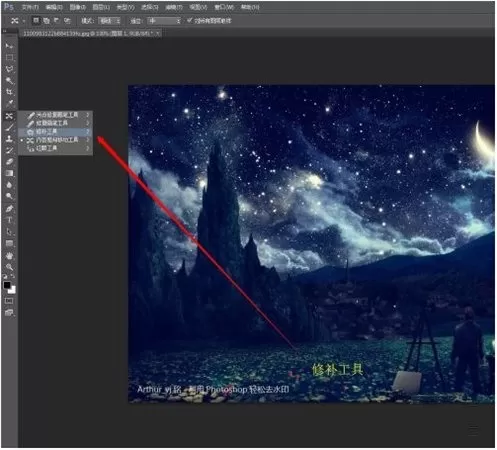497x450 pixels.
Task: Open the Edit (编辑) menu
Action: tap(54, 7)
